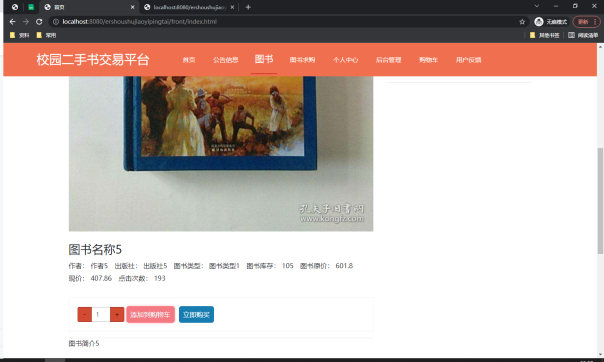Open a new tab with plus icon
Viewport: 604px width, 362px height.
click(248, 7)
